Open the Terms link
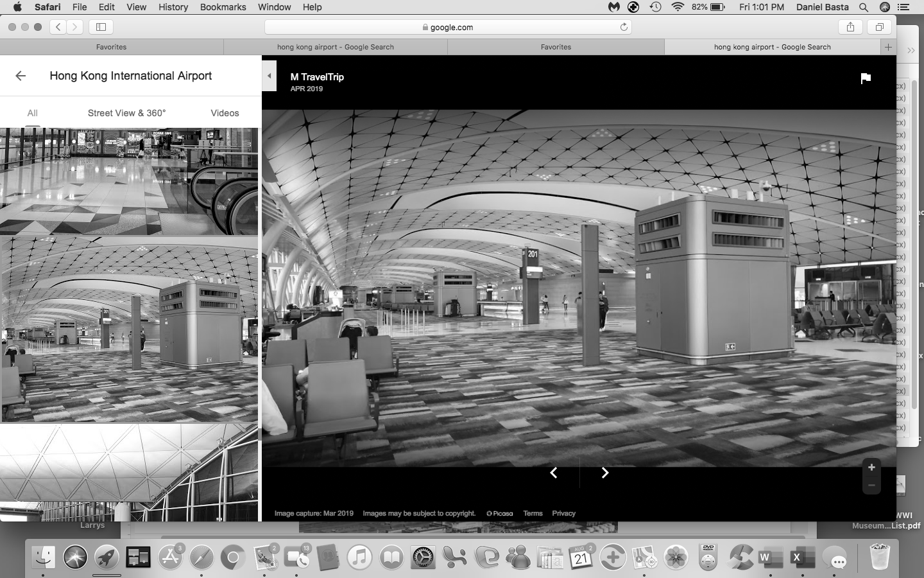The height and width of the screenshot is (578, 924). coord(533,513)
